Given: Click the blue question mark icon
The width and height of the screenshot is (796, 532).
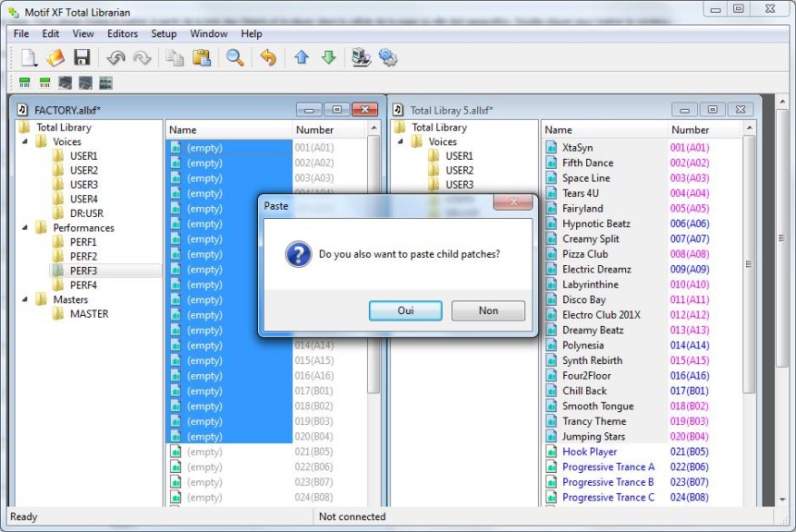Looking at the screenshot, I should point(298,254).
